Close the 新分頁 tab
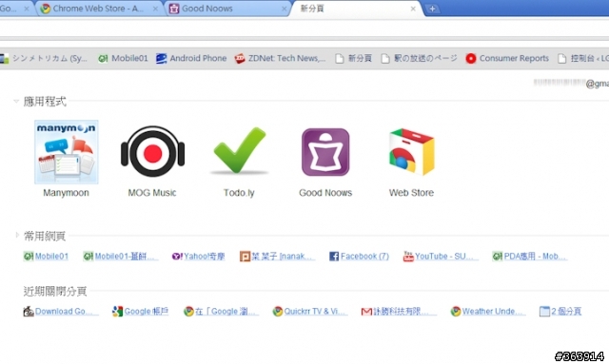The height and width of the screenshot is (364, 609). click(x=413, y=9)
